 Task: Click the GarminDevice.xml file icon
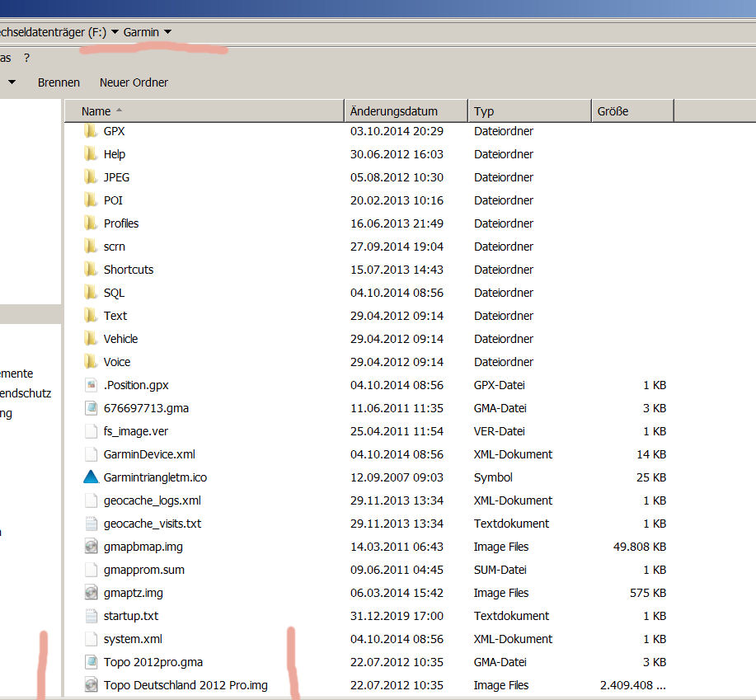[91, 454]
